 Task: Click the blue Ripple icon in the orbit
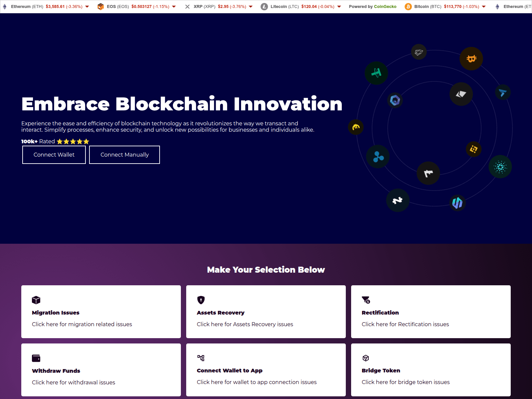[x=378, y=157]
